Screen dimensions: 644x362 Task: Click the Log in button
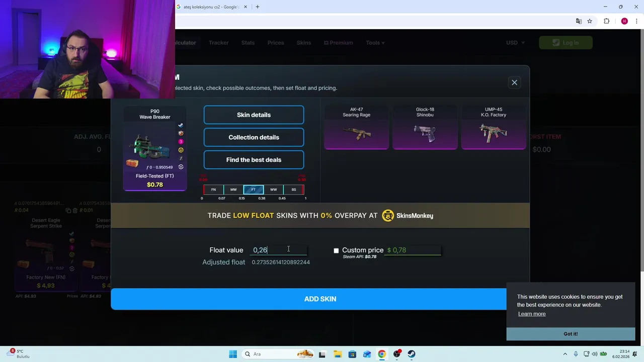coord(566,43)
